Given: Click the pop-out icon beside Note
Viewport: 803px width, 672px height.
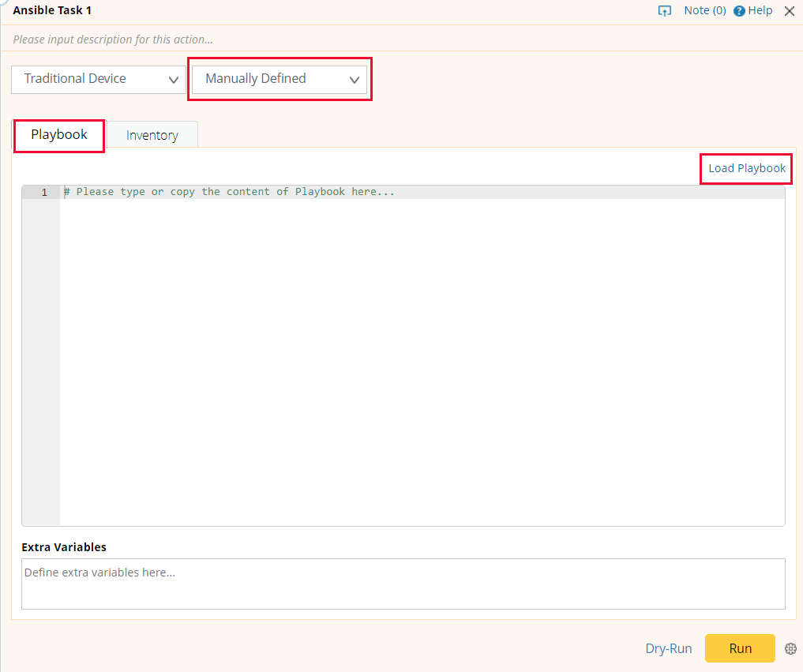Looking at the screenshot, I should [x=665, y=10].
